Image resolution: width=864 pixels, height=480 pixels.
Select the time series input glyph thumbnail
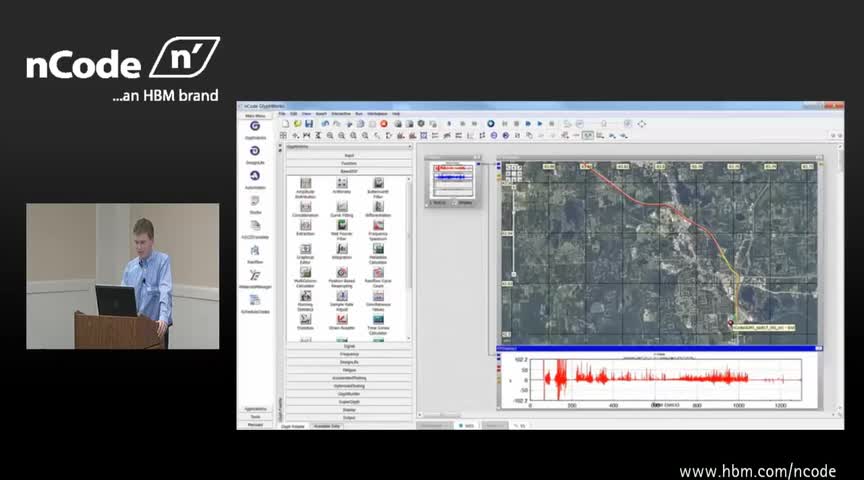tap(453, 180)
